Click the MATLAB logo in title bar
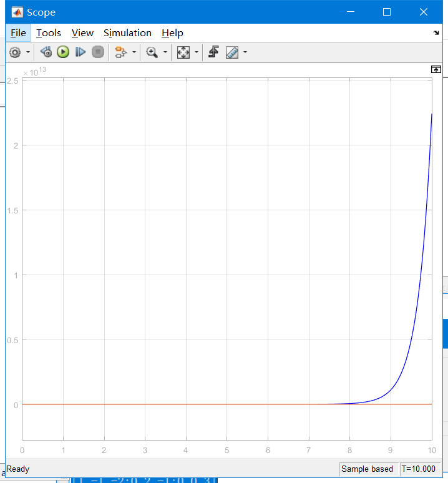This screenshot has height=483, width=448. 17,12
